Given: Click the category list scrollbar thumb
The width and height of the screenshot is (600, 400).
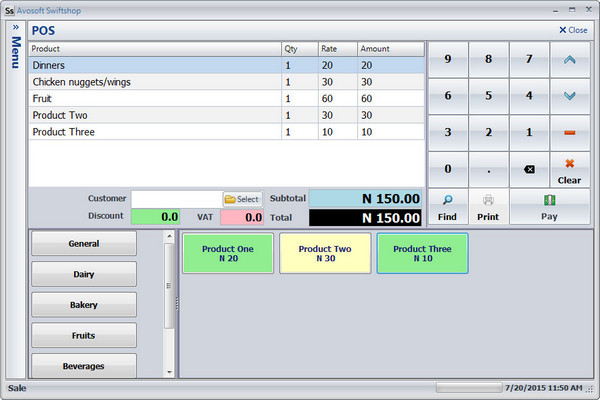Looking at the screenshot, I should [x=169, y=286].
